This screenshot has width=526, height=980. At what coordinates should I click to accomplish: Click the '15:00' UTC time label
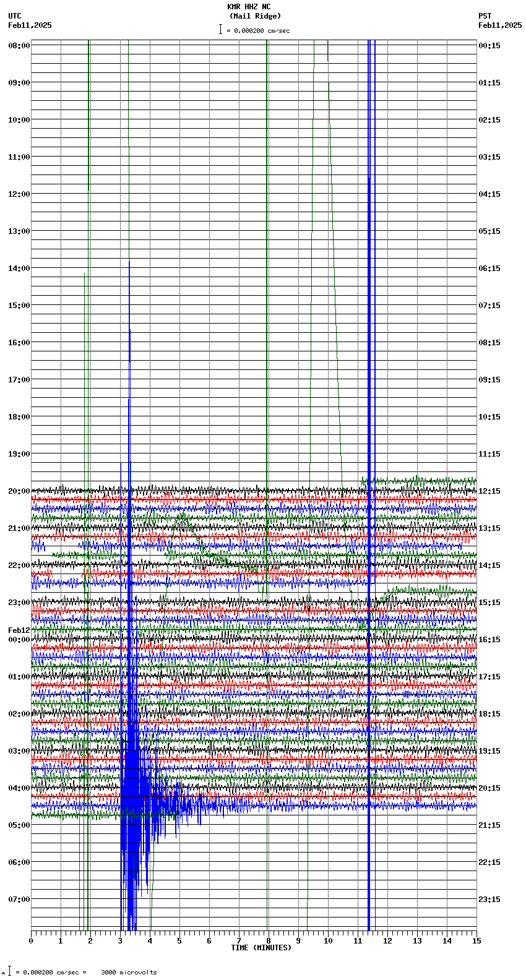point(19,306)
